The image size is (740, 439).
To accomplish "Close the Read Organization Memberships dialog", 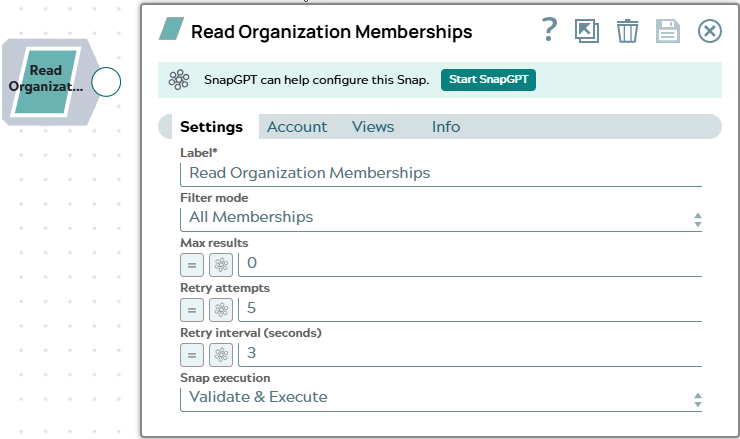I will tap(709, 31).
